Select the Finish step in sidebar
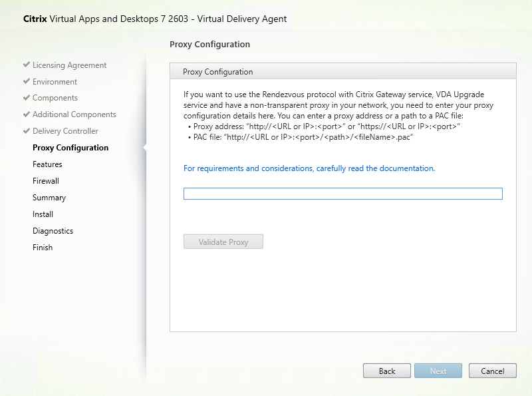Viewport: 532px width, 396px height. tap(43, 248)
